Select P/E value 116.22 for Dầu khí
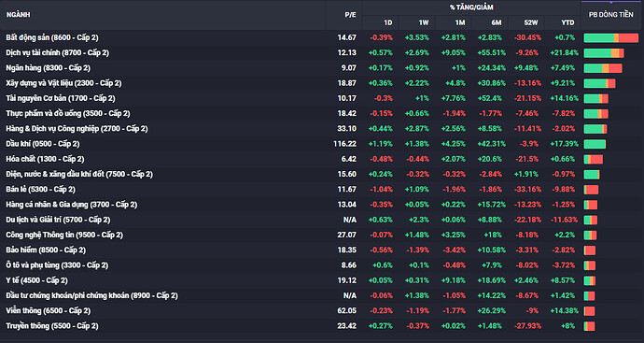This screenshot has height=343, width=644. pyautogui.click(x=345, y=144)
